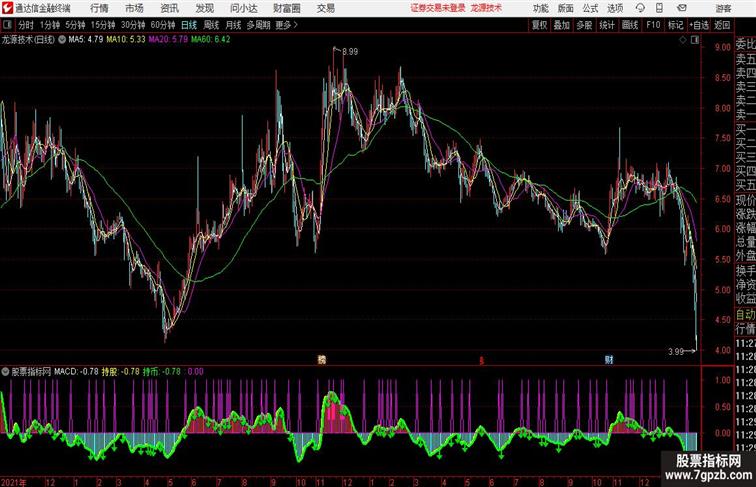Image resolution: width=756 pixels, height=487 pixels.
Task: Click the 现价 row in side panel
Action: pos(745,200)
